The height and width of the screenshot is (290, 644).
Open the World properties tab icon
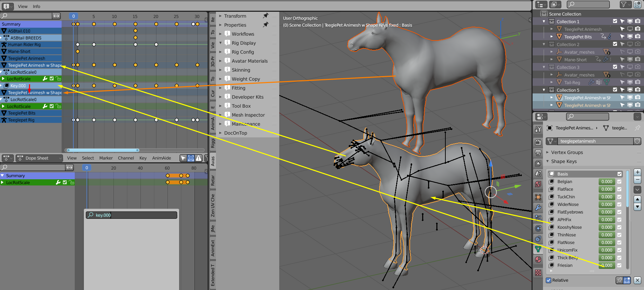click(x=538, y=184)
